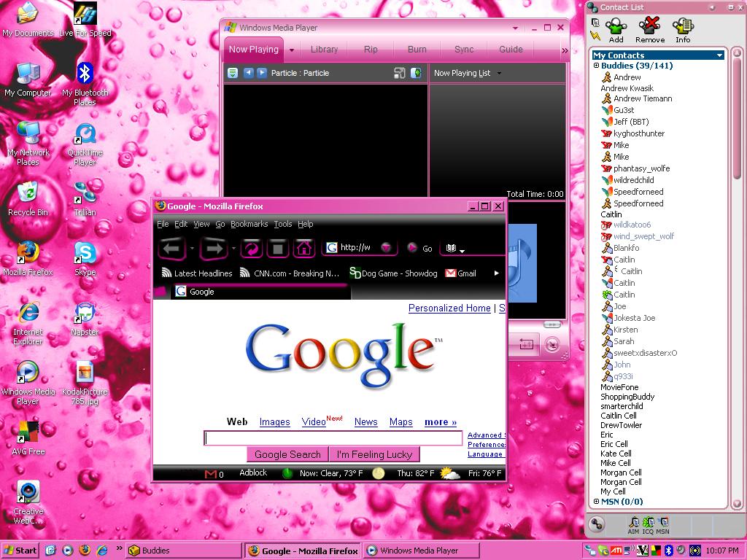The image size is (747, 560).
Task: Click the AIM connection icon in Contact List
Action: click(634, 525)
